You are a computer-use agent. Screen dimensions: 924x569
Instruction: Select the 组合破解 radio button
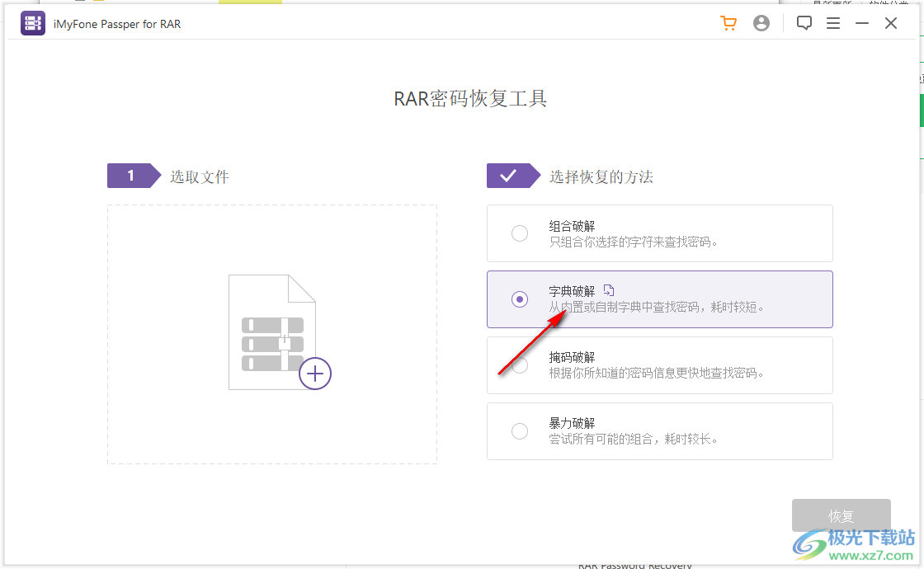520,233
